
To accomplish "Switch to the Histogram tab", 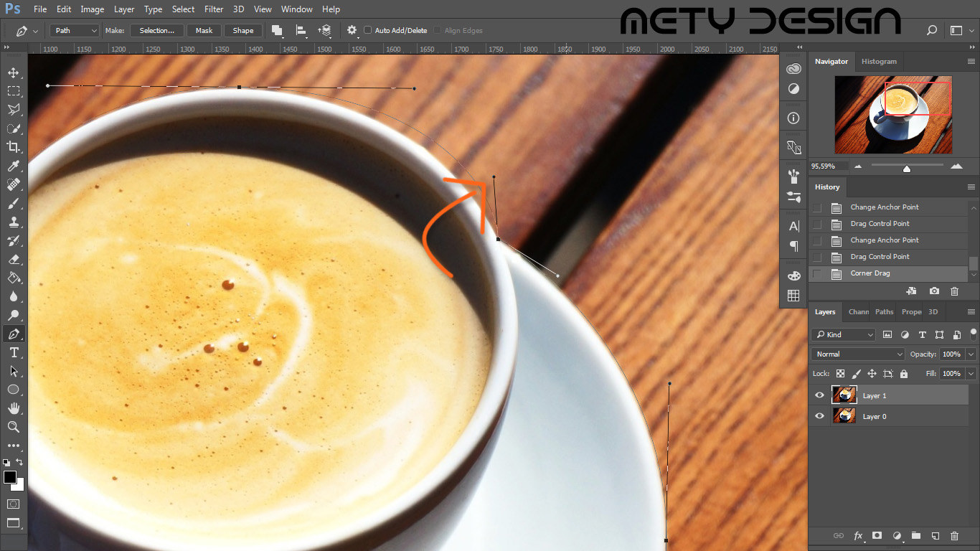I will 879,62.
